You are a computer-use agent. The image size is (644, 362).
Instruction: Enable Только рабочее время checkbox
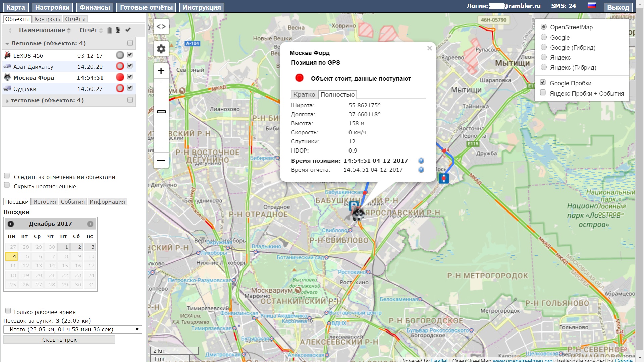pos(8,311)
